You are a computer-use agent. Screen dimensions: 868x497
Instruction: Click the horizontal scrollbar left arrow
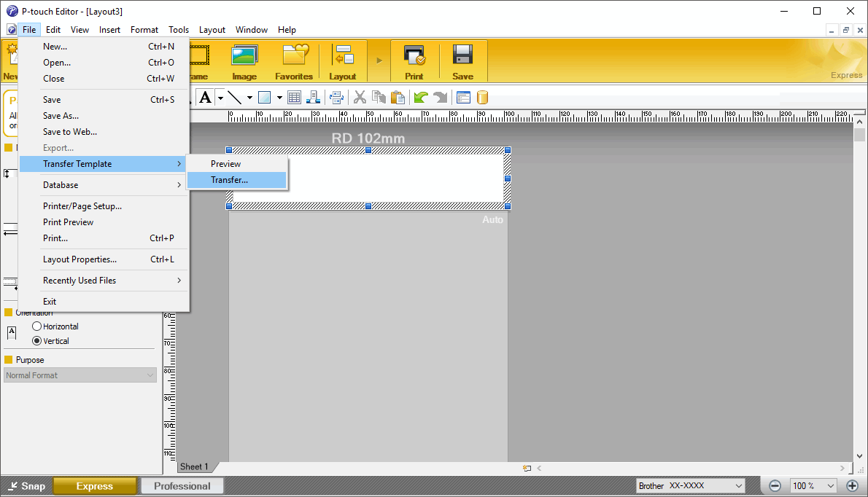click(x=539, y=469)
